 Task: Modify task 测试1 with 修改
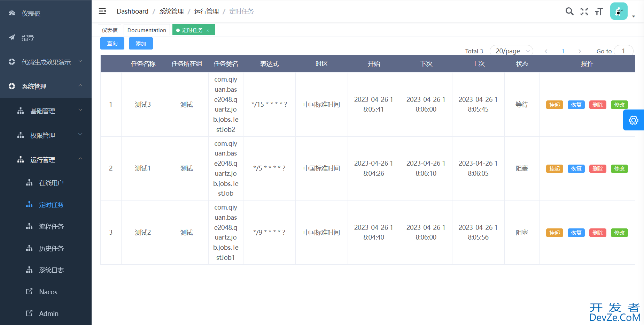(x=619, y=168)
